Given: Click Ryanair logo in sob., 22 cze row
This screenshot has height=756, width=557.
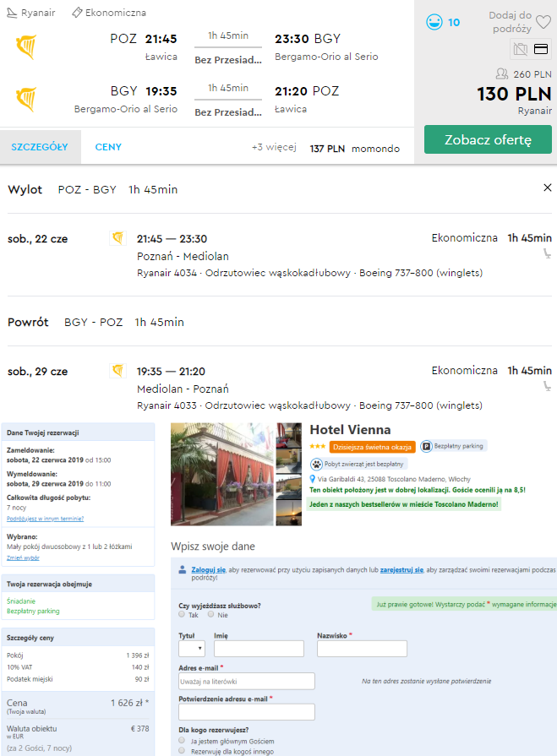Looking at the screenshot, I should click(x=117, y=238).
